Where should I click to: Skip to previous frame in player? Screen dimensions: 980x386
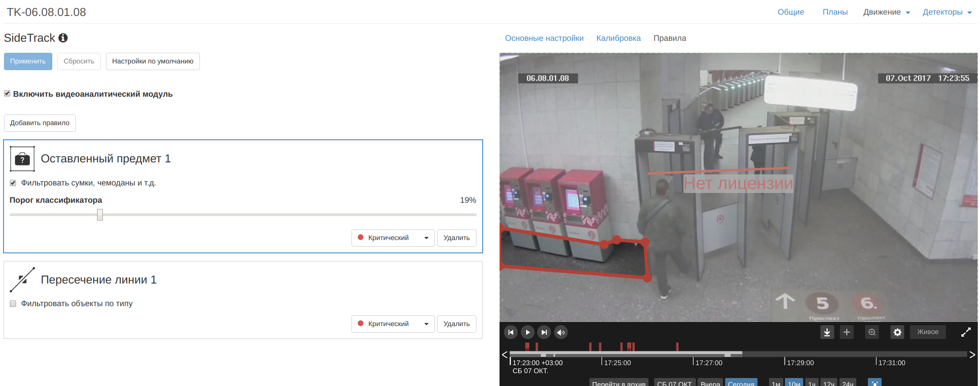511,332
